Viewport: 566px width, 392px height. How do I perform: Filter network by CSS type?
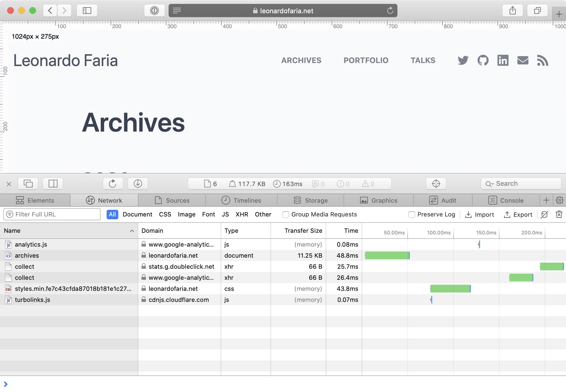[165, 215]
